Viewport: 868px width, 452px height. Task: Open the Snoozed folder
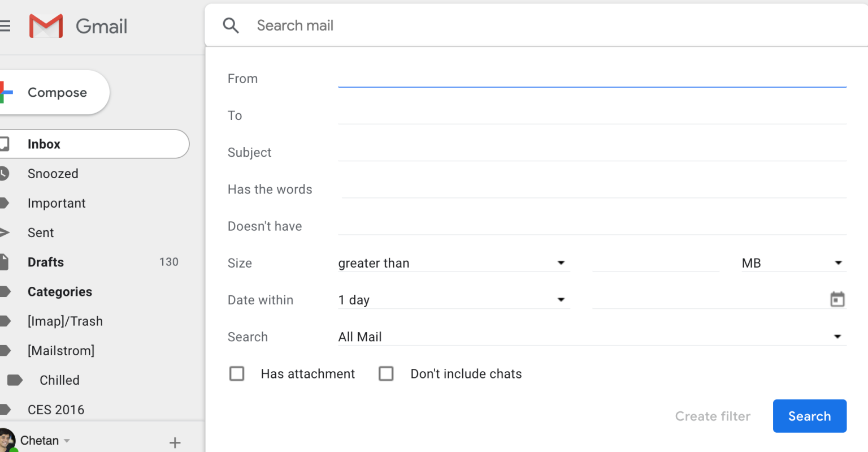point(53,174)
